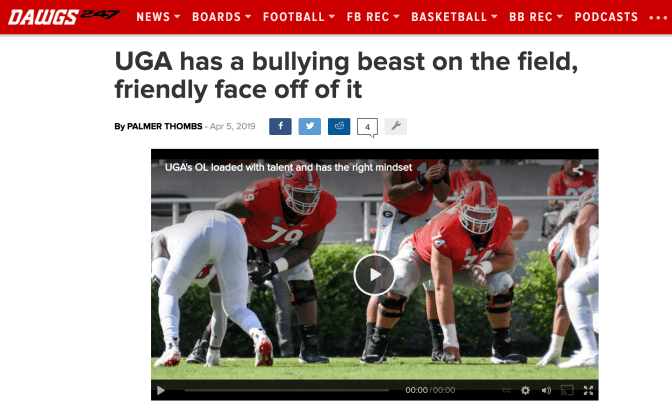Go to Dawgs247 home logo
The width and height of the screenshot is (672, 411).
[x=64, y=17]
